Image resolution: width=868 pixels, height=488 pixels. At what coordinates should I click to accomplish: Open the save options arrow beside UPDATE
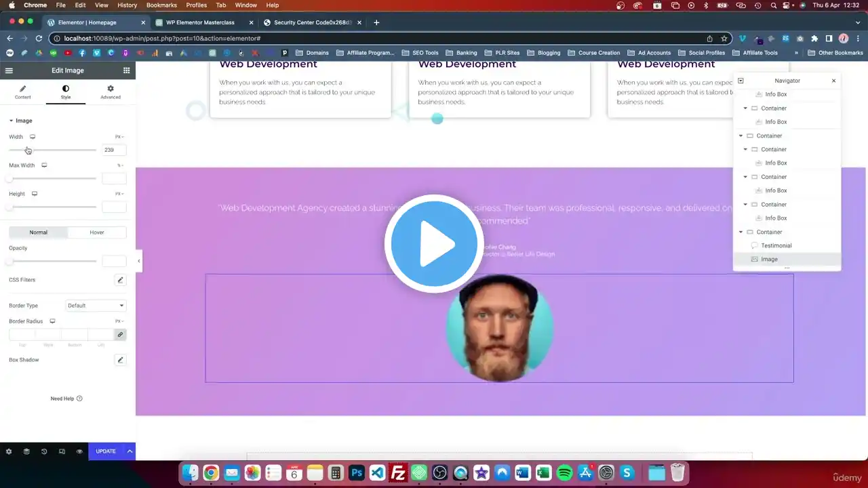tap(130, 451)
